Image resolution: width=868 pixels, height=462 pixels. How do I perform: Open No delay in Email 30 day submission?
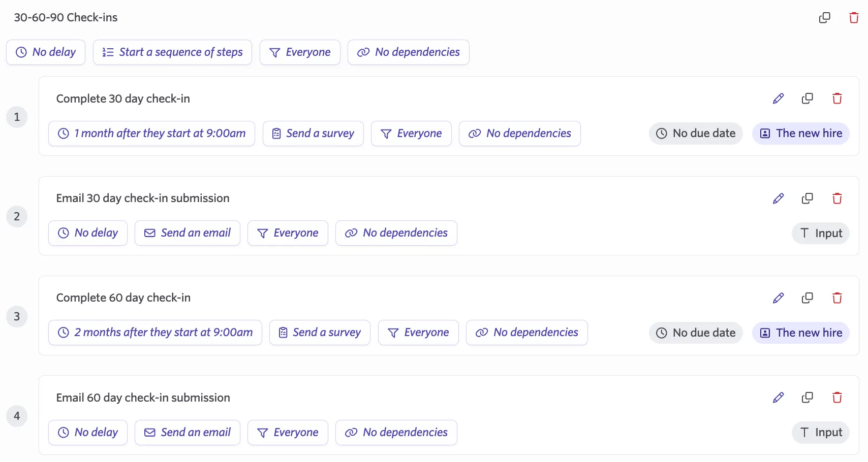88,233
